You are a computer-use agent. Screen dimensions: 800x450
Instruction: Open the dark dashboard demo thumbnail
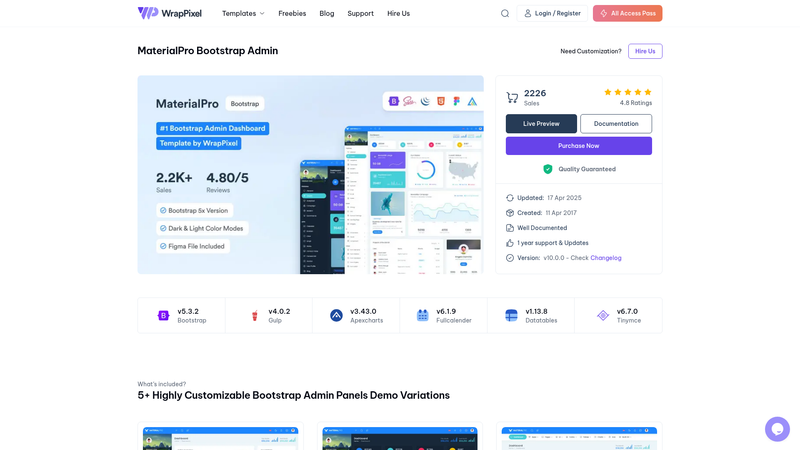(400, 438)
